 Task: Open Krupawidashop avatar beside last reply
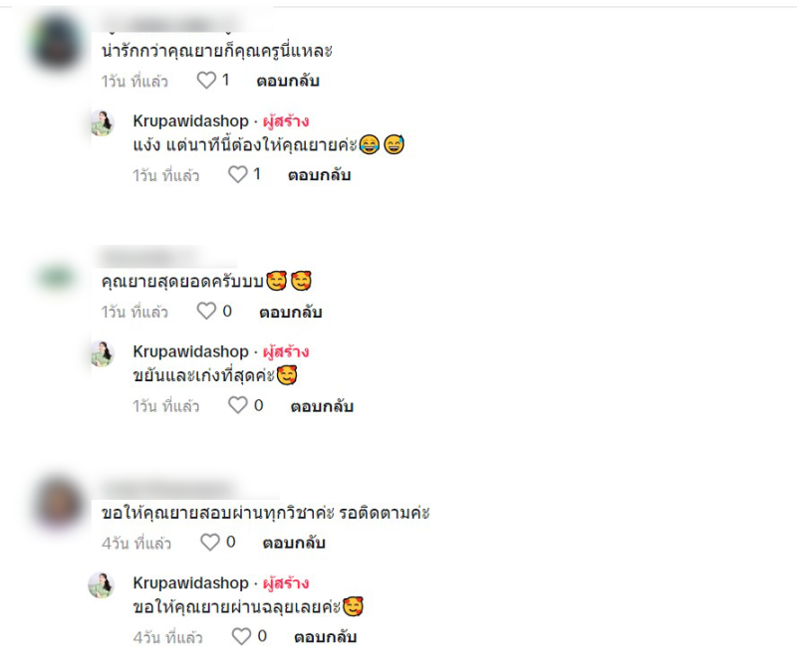click(x=102, y=585)
